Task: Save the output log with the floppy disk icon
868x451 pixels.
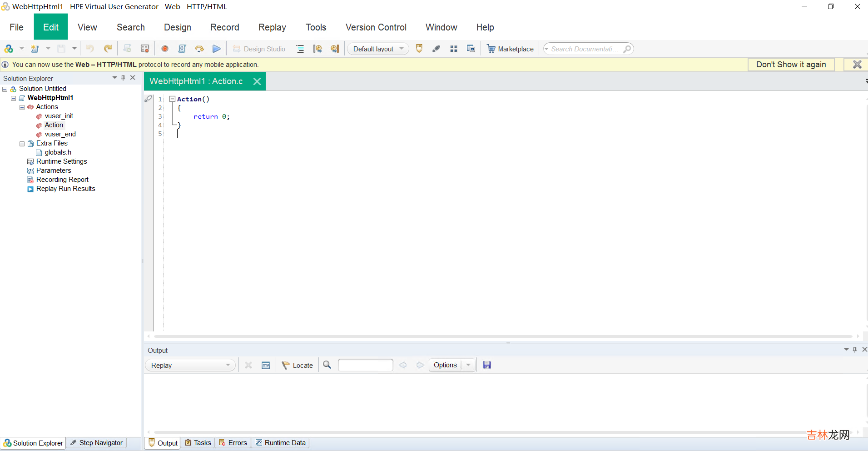Action: pos(487,365)
